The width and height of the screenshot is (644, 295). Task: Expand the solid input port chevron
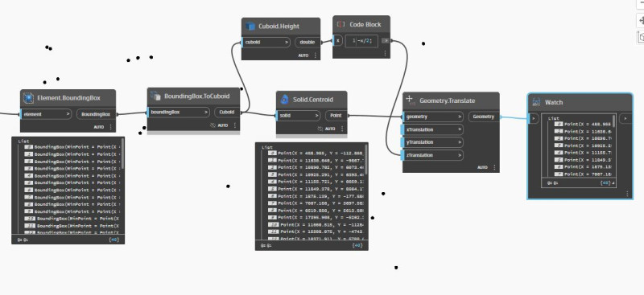click(316, 116)
